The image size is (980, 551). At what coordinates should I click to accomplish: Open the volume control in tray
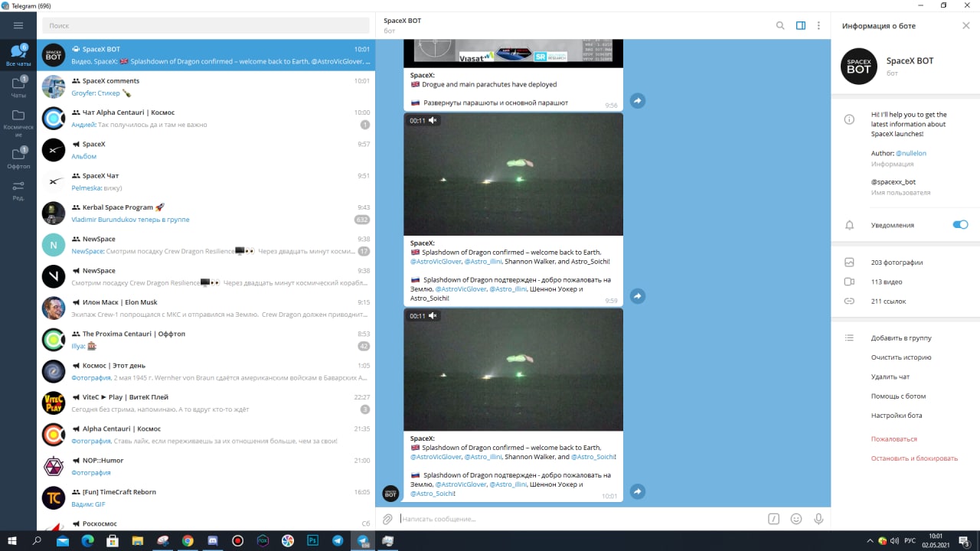(x=893, y=540)
